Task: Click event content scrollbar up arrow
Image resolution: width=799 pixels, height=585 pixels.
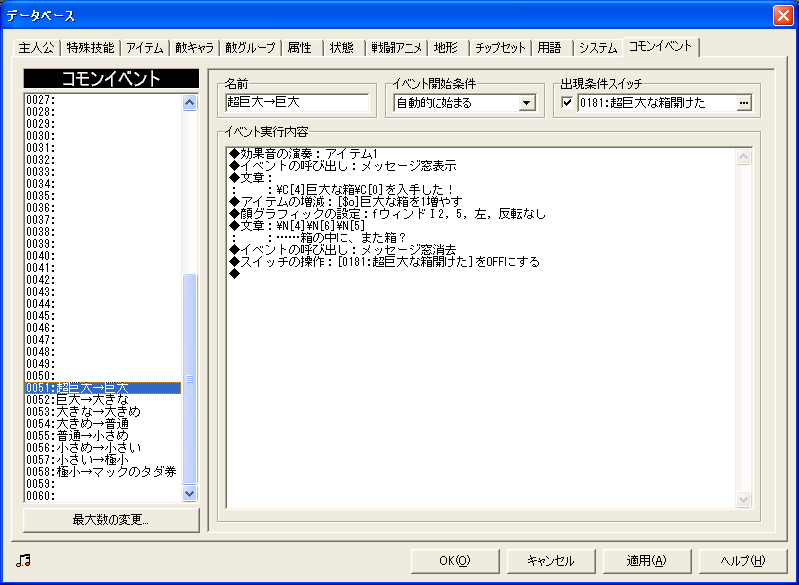Action: (x=743, y=157)
